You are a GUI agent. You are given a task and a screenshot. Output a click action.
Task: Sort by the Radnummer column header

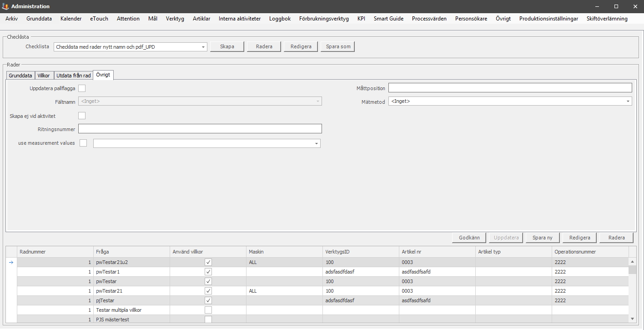pos(55,252)
